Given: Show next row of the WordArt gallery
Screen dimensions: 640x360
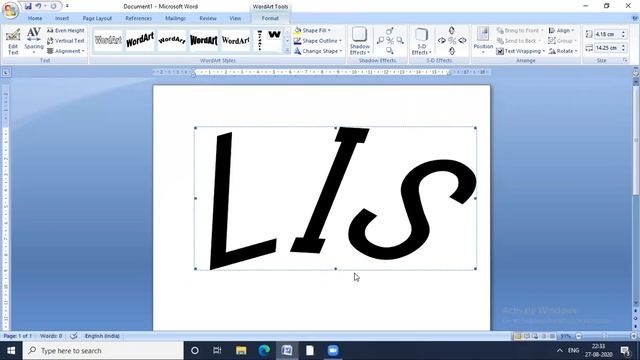Looking at the screenshot, I should tap(287, 41).
